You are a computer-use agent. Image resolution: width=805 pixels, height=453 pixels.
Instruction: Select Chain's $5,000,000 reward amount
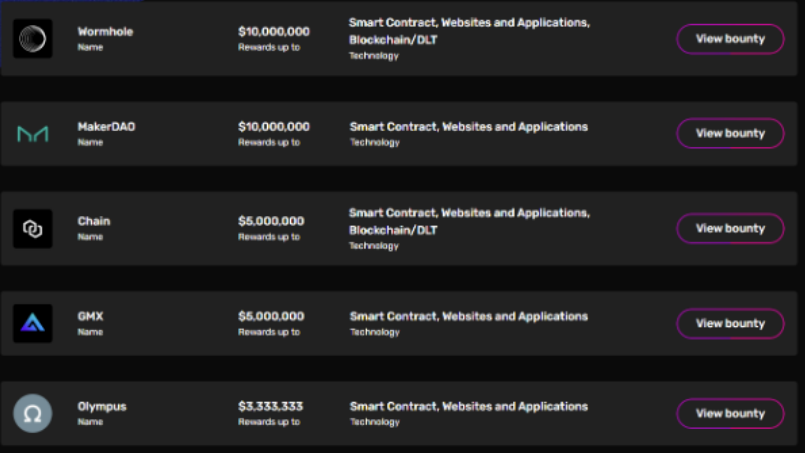click(271, 221)
